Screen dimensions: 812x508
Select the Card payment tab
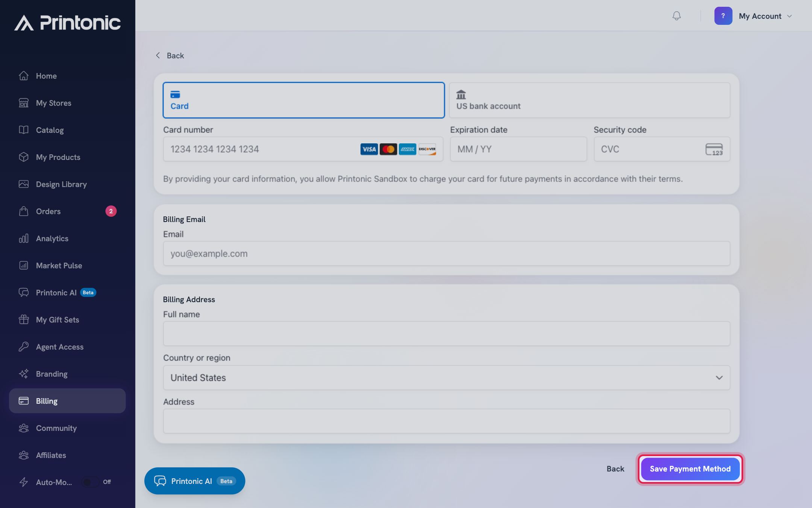click(x=304, y=100)
